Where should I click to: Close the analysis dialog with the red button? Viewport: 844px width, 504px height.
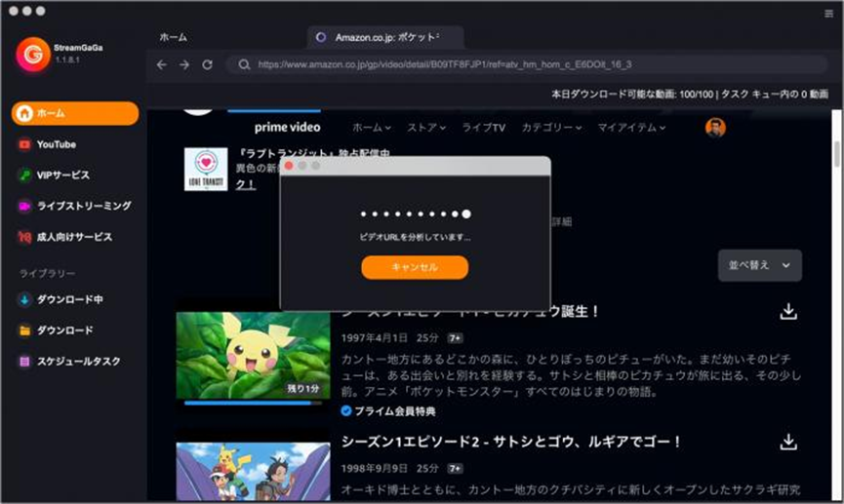coord(289,166)
